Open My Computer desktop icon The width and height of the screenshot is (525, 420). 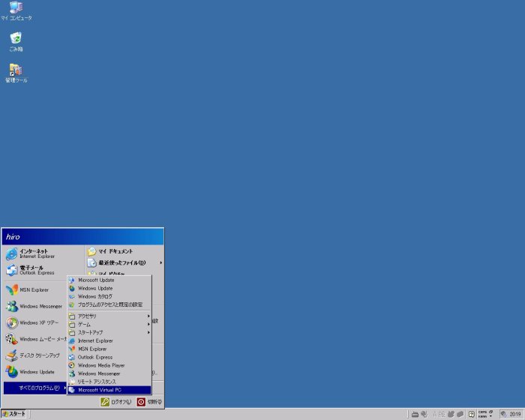(16, 10)
